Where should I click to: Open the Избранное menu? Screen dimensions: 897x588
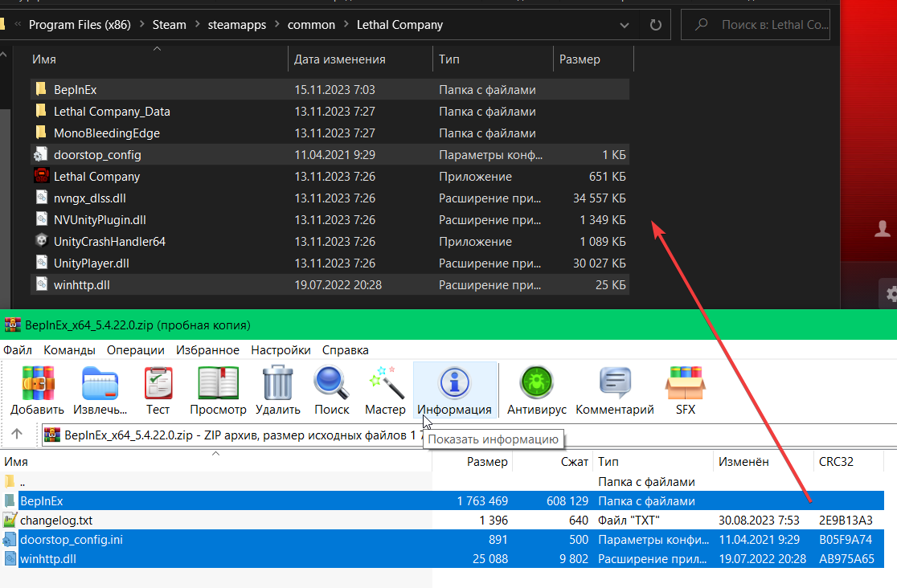point(207,350)
